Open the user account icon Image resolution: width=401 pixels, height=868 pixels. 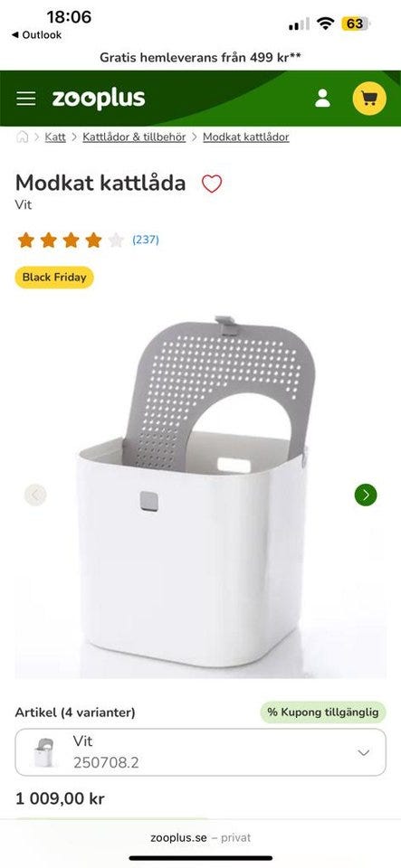322,99
